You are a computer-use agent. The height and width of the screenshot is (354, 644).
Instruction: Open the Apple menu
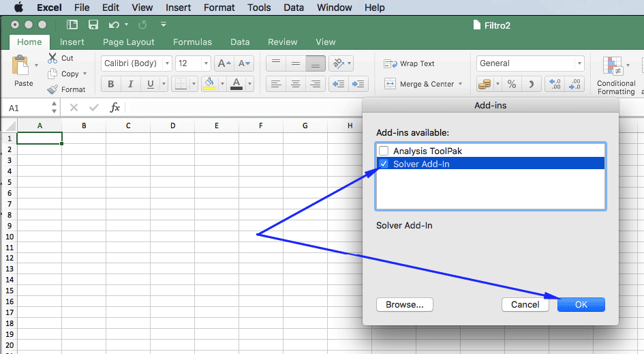pos(18,8)
